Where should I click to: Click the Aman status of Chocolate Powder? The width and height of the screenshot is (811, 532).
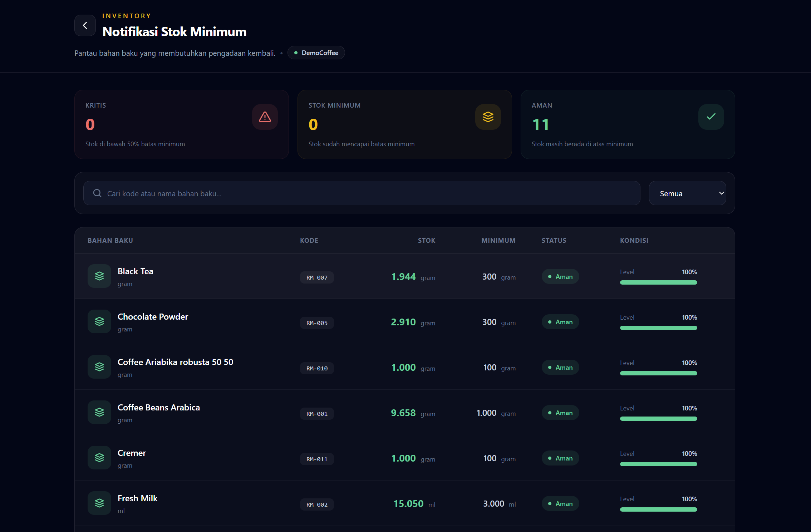pyautogui.click(x=560, y=322)
